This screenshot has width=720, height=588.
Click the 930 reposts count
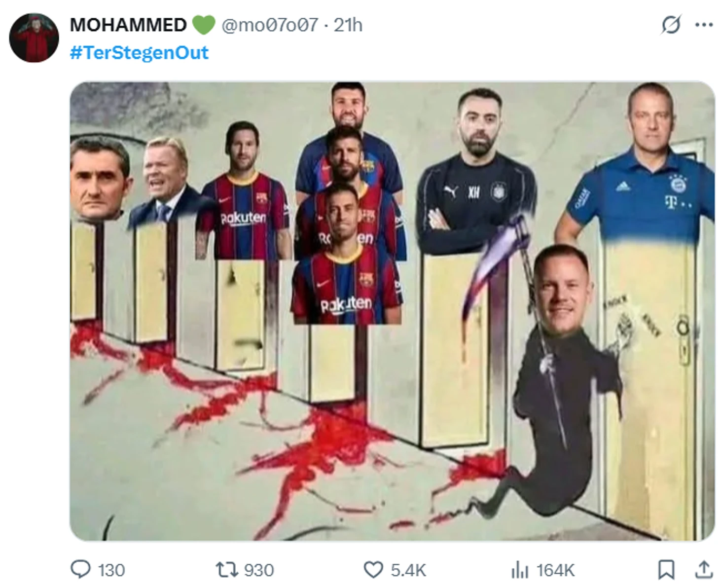259,570
